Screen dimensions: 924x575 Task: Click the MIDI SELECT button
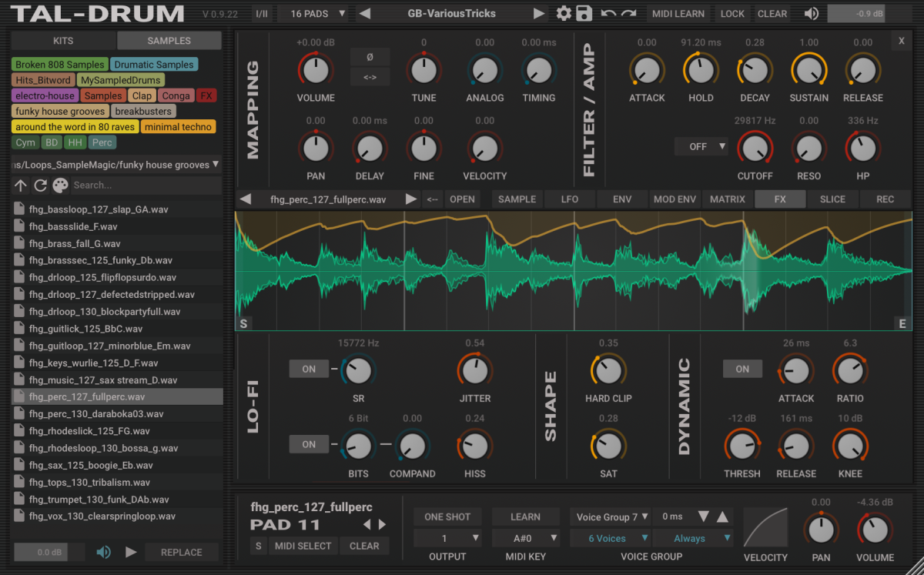click(x=303, y=546)
